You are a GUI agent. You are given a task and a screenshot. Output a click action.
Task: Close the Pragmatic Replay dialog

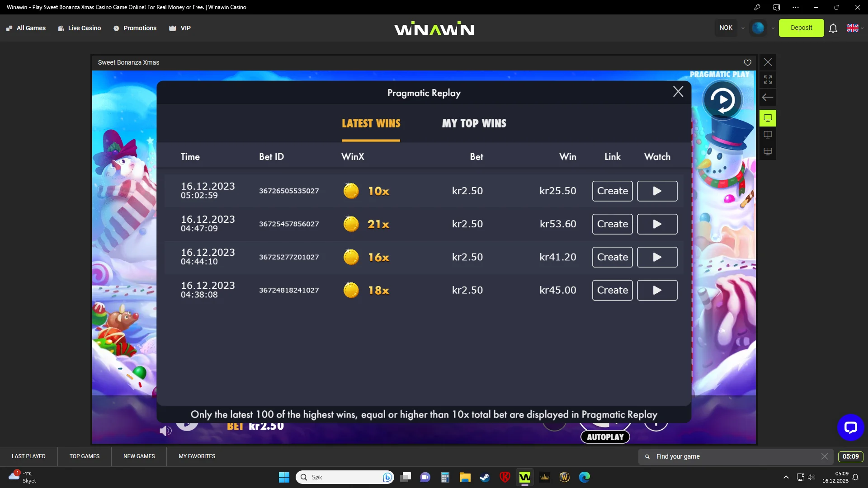tap(678, 92)
